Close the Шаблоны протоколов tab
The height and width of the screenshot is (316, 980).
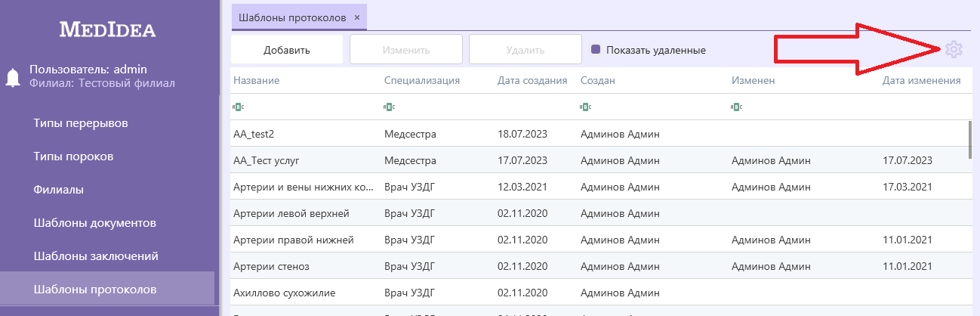click(357, 17)
